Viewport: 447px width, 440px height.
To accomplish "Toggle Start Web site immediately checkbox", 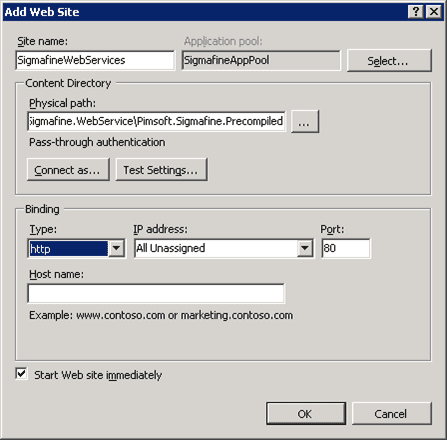I will coord(21,374).
